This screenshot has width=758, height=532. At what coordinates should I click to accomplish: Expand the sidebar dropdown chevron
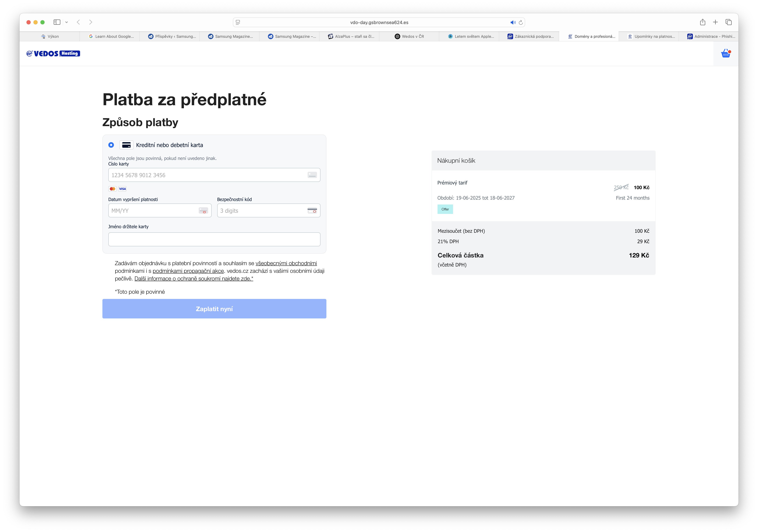[66, 22]
